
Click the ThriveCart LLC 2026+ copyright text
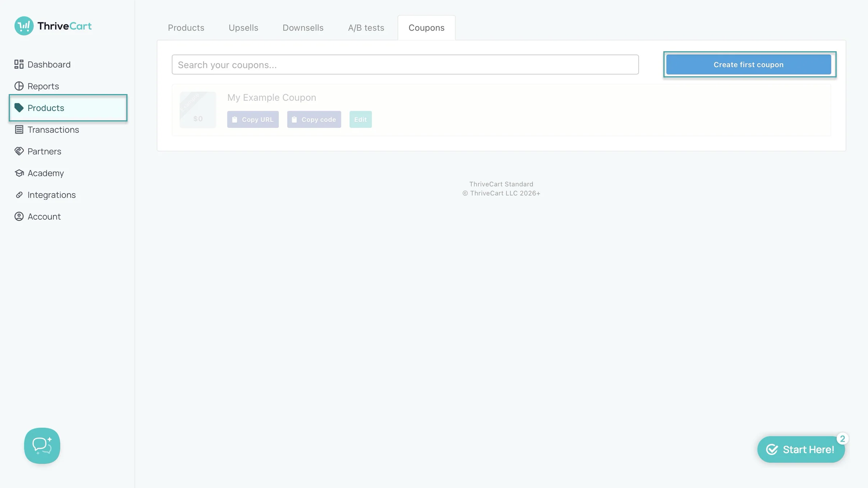(501, 193)
